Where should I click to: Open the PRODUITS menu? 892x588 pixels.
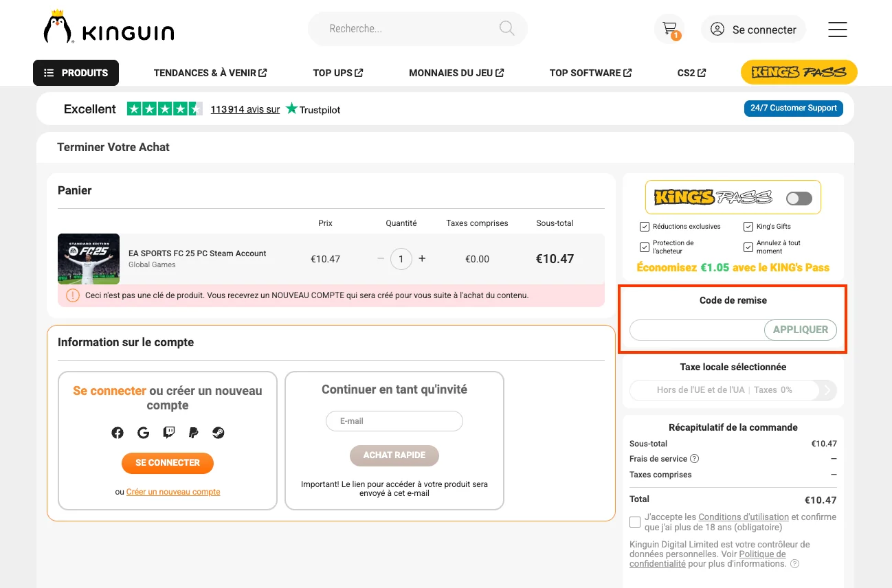(76, 73)
